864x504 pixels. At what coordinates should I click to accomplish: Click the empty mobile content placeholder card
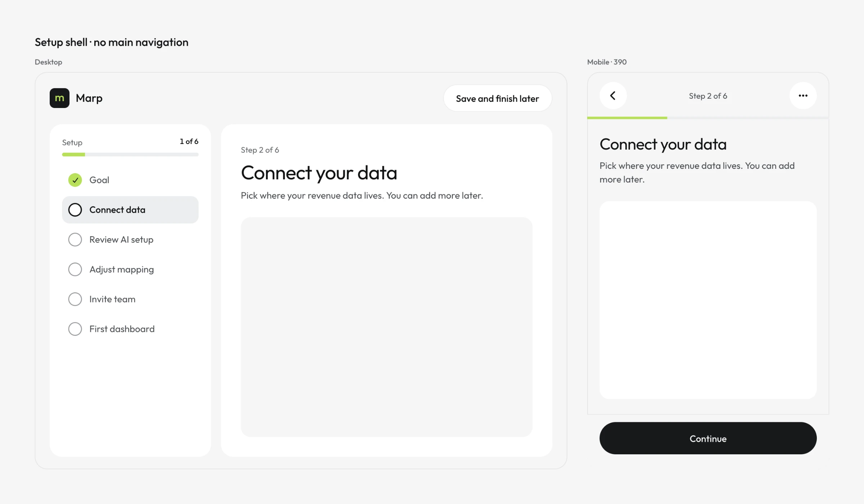click(708, 300)
